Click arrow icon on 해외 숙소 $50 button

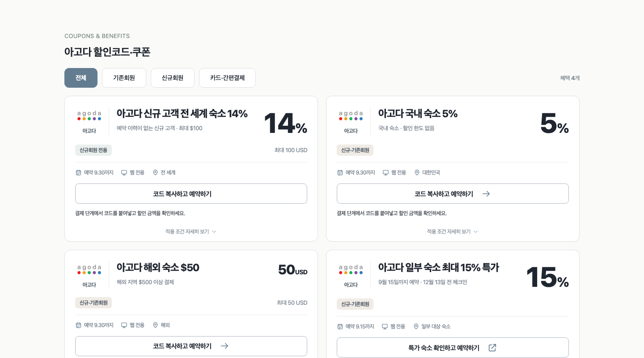pos(225,346)
